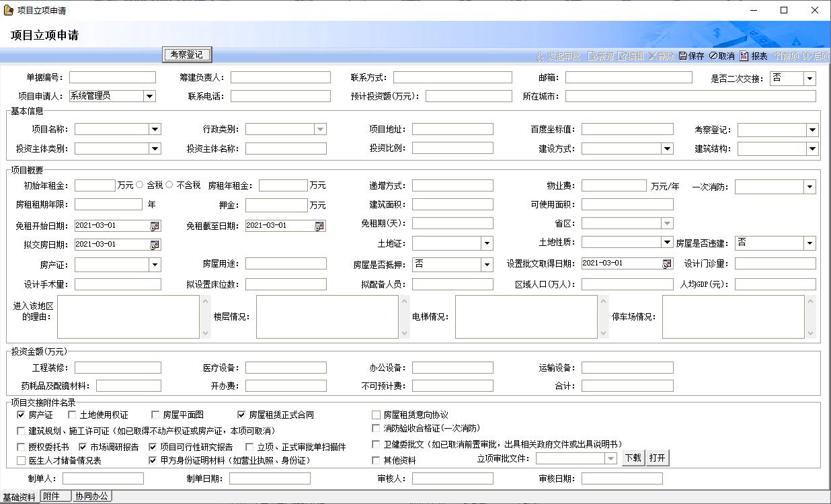Open the 报表 (Report) toolbar icon
This screenshot has height=504, width=831.
pos(754,56)
